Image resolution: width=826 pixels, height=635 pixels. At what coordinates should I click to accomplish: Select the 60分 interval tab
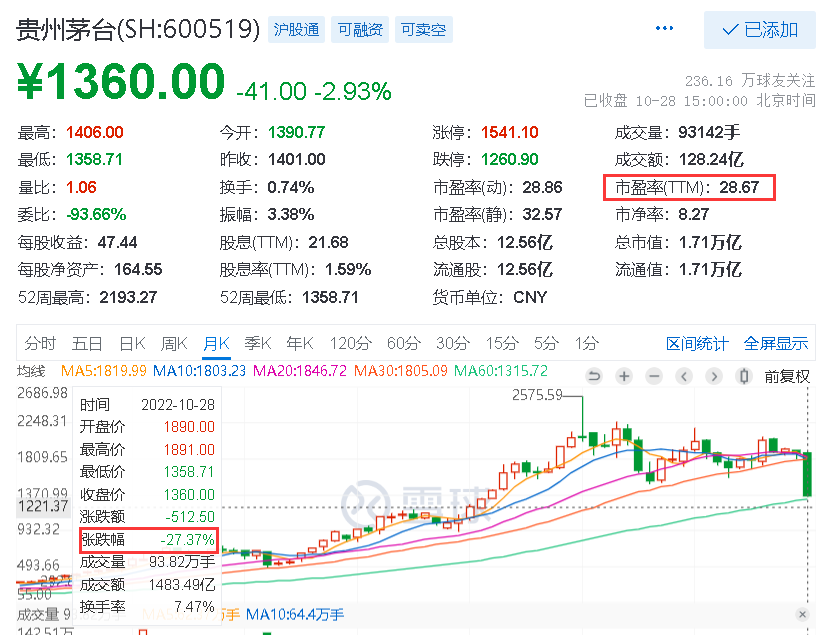click(404, 344)
